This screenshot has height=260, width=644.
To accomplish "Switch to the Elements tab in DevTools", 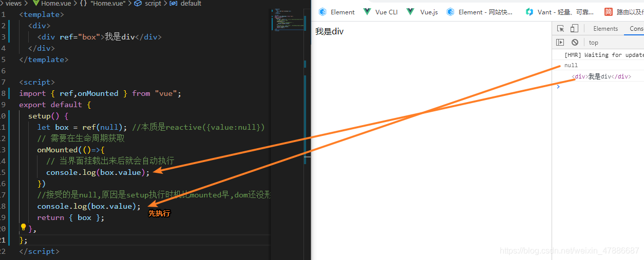I will (605, 29).
